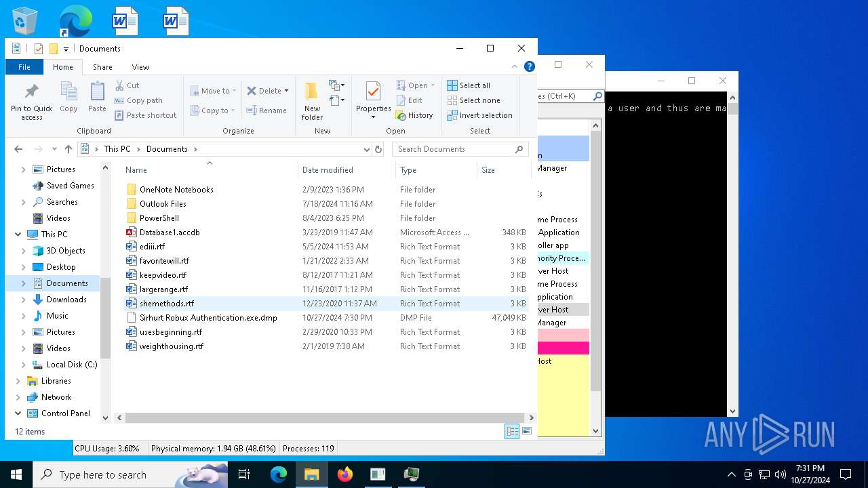This screenshot has width=868, height=488.
Task: Expand Downloads tree node
Action: pyautogui.click(x=24, y=300)
